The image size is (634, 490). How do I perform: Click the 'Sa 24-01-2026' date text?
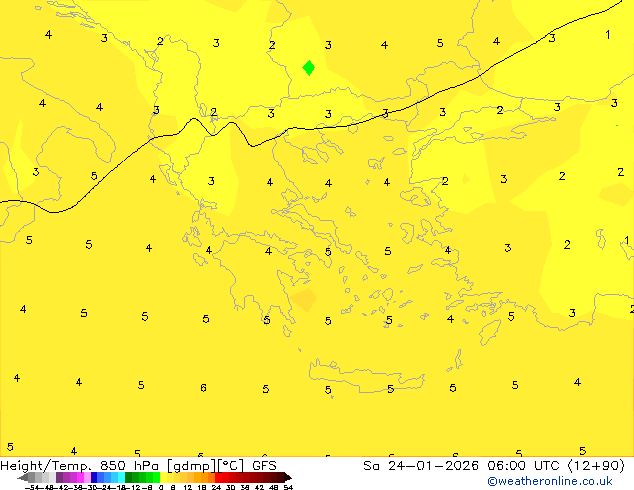(x=421, y=466)
